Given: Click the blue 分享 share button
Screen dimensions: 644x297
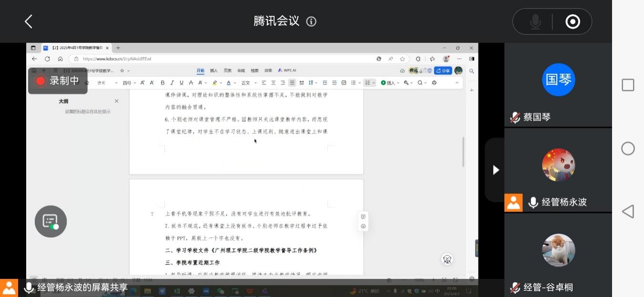Looking at the screenshot, I should point(443,71).
